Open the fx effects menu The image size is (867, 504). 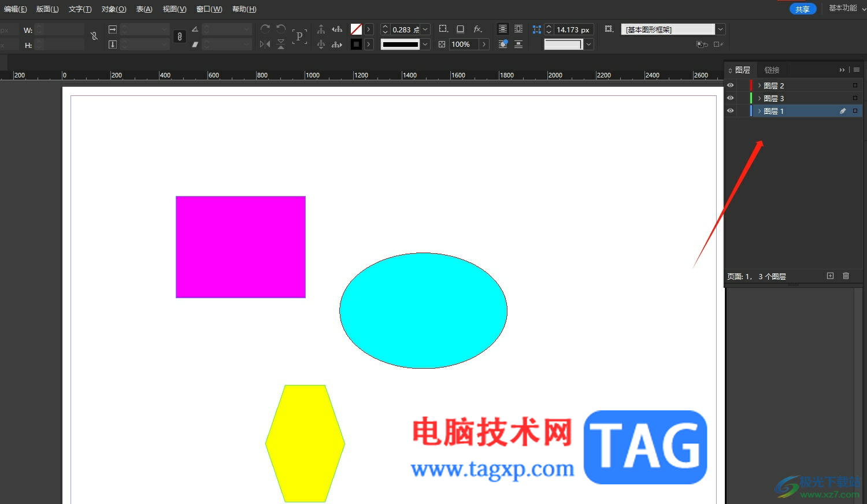(x=477, y=29)
